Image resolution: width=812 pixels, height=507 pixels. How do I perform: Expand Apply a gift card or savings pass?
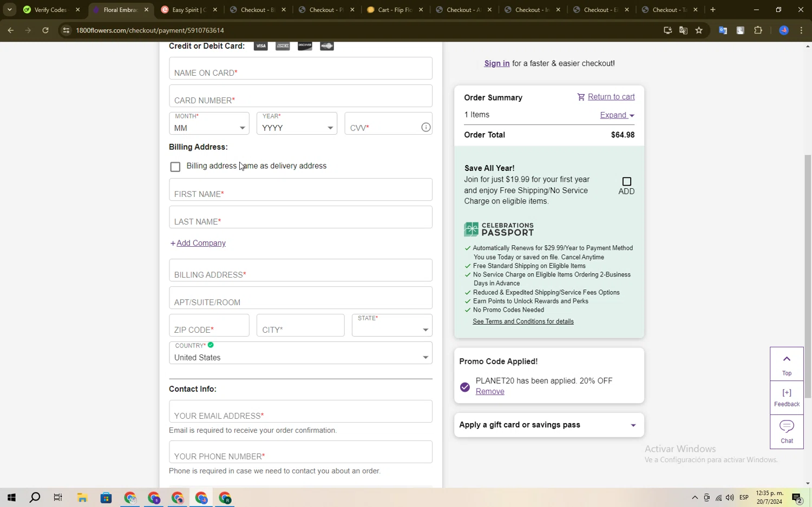click(x=549, y=425)
